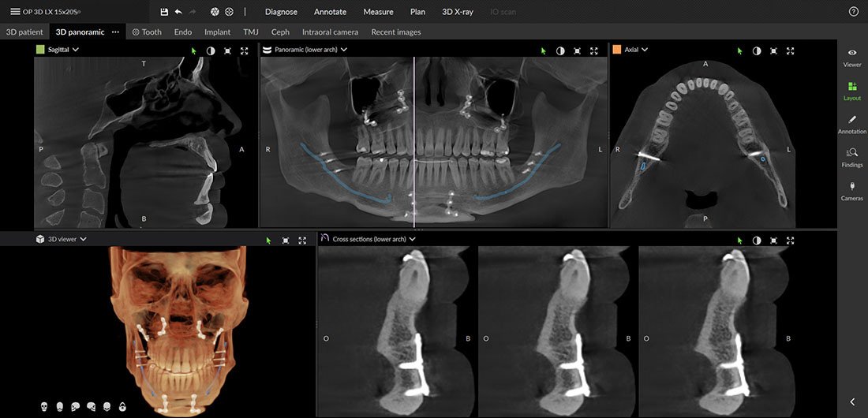Select the Annotation pencil tool in sidebar
868x418 pixels.
[x=852, y=123]
